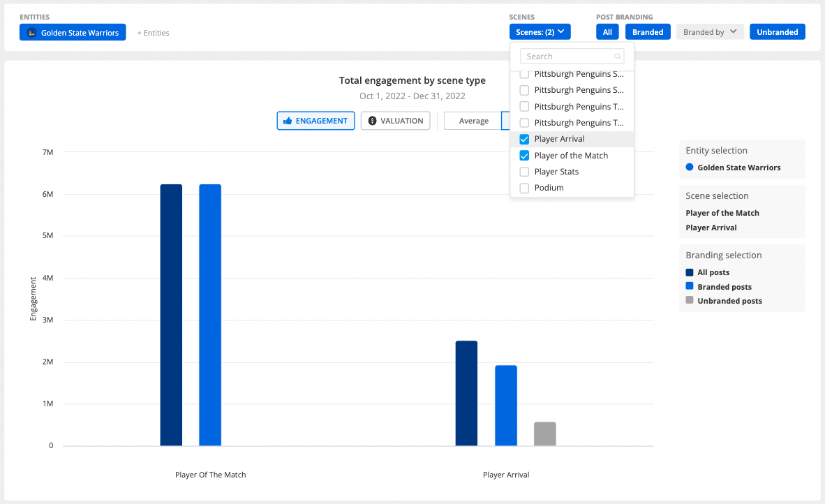Click the magnifier icon in the scene search box

617,56
